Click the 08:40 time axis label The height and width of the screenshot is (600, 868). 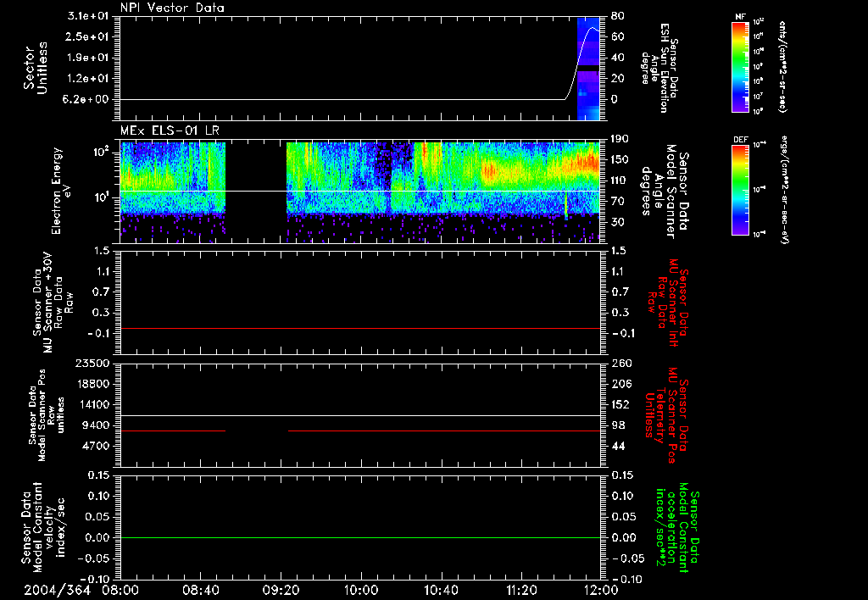pyautogui.click(x=200, y=590)
